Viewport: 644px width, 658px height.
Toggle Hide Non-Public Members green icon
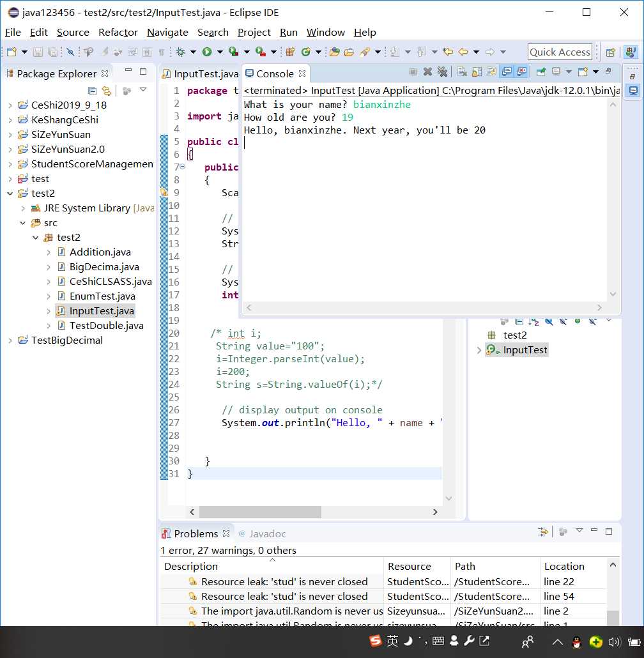tap(578, 321)
